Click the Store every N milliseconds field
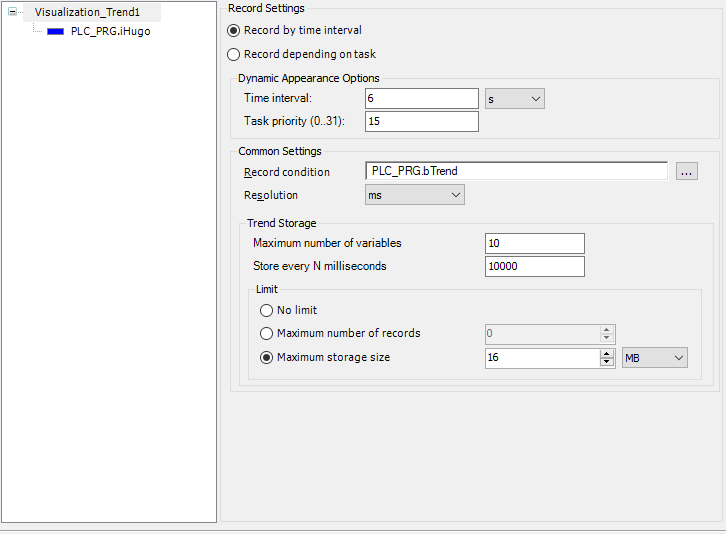The width and height of the screenshot is (726, 534). [x=535, y=266]
